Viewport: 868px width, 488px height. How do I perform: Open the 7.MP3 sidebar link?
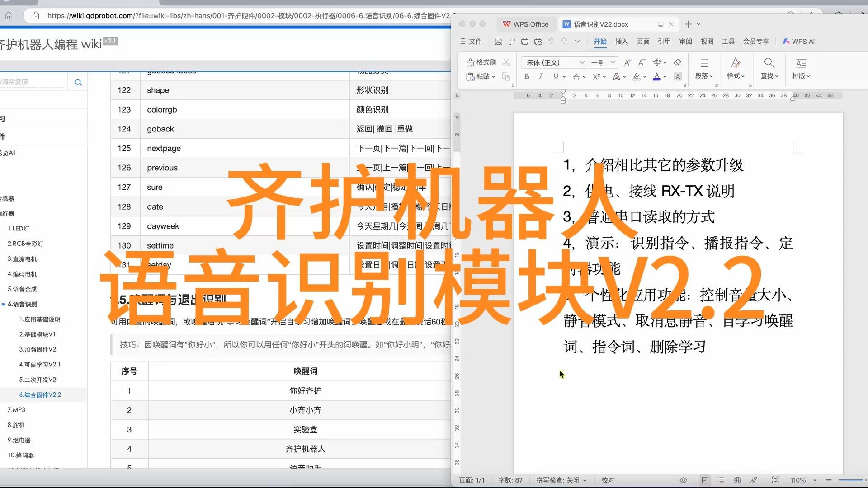click(x=16, y=410)
